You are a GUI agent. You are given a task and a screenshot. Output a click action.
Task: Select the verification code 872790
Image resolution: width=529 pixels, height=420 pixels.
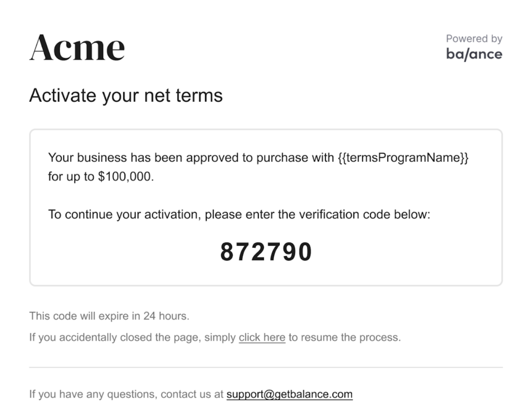coord(266,252)
